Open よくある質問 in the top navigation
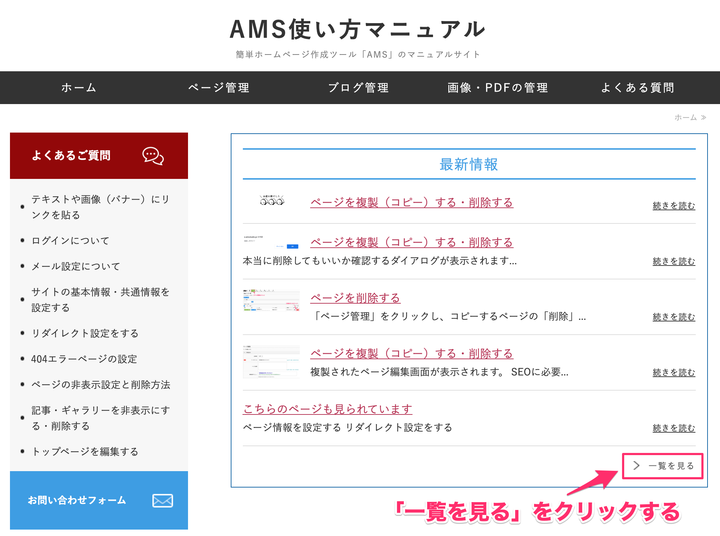Image resolution: width=720 pixels, height=536 pixels. (x=637, y=88)
